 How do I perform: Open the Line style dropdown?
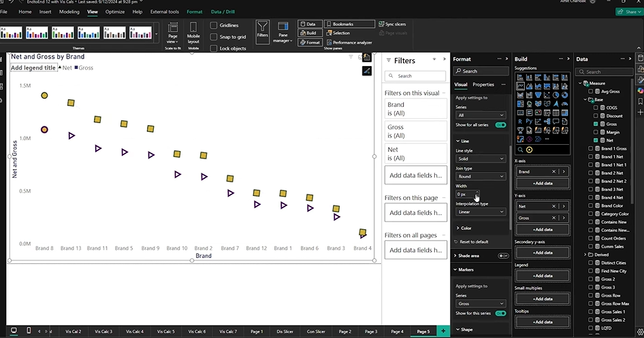[481, 158]
